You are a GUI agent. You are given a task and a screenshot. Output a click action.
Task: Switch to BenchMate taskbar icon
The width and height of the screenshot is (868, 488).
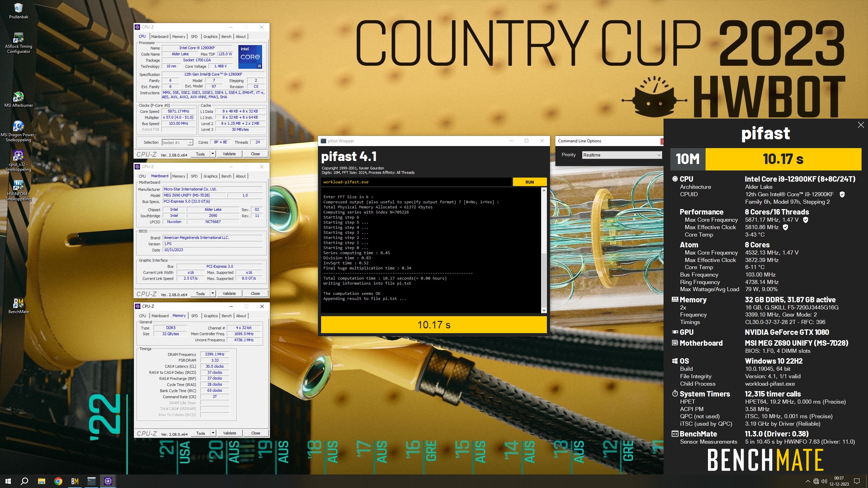click(75, 481)
